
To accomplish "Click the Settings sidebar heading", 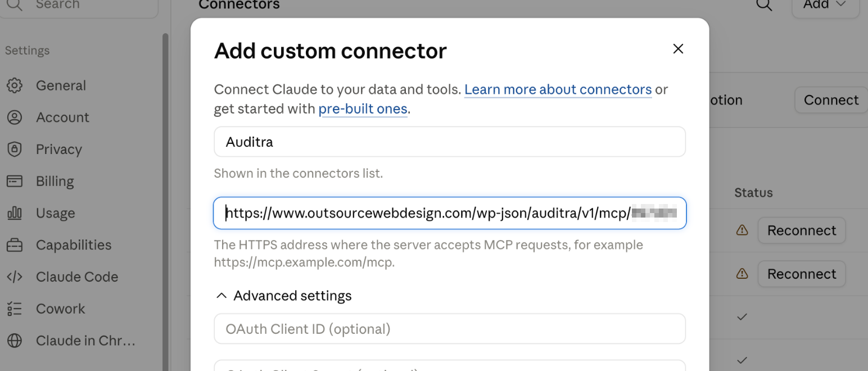I will pos(27,51).
